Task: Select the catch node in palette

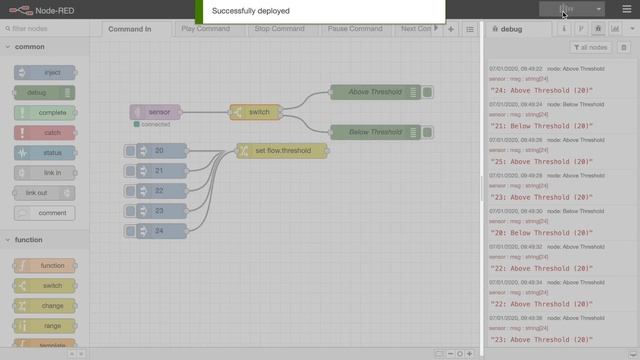Action: coord(44,133)
